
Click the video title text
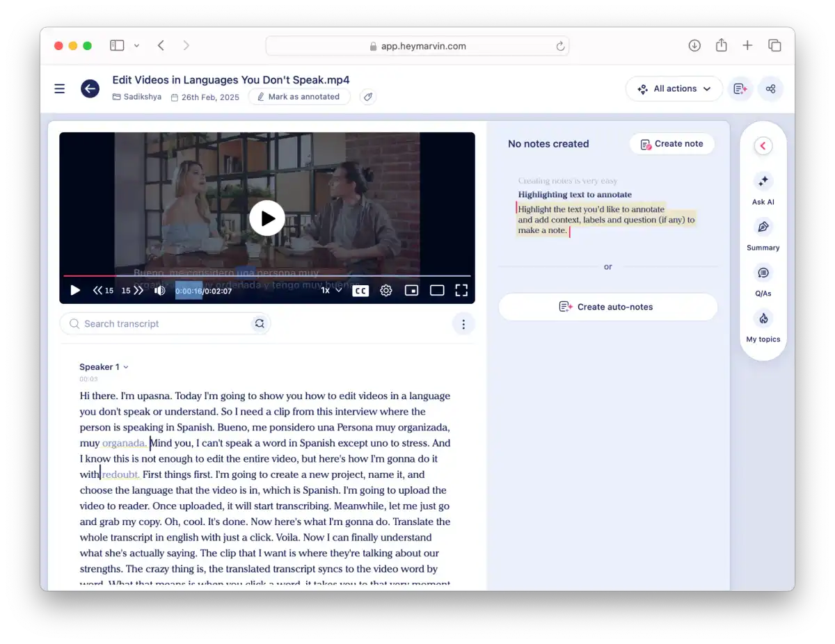click(231, 80)
